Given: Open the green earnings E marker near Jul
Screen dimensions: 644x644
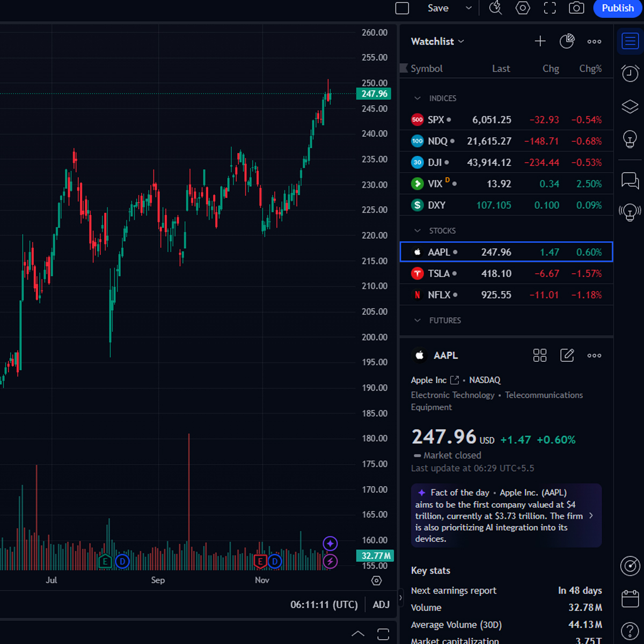Looking at the screenshot, I should (105, 562).
